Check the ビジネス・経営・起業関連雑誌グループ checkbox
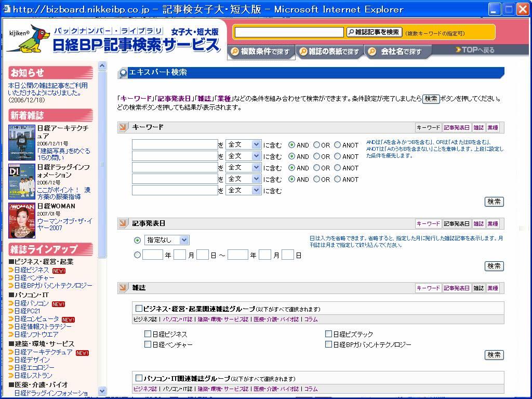532x399 pixels. (x=139, y=309)
